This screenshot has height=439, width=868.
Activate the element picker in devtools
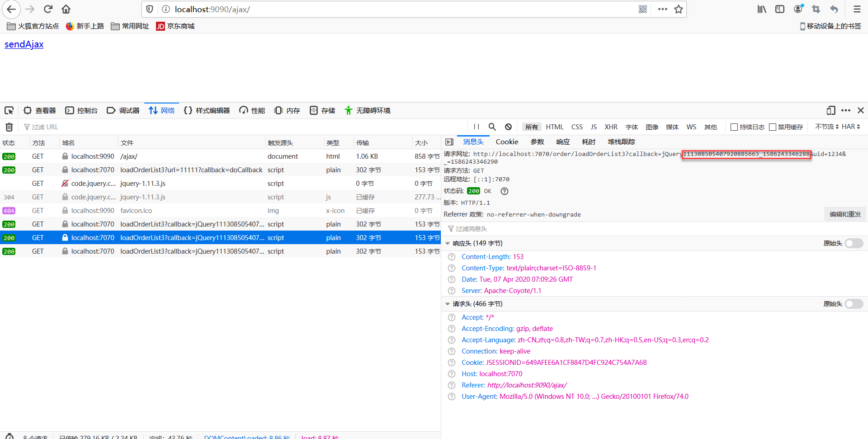[x=9, y=110]
